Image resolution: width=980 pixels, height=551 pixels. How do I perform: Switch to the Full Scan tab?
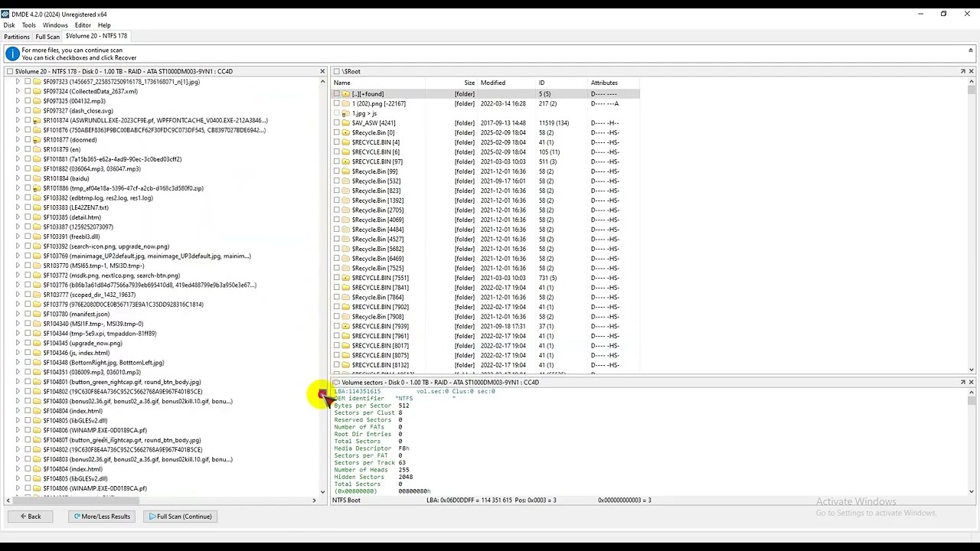pyautogui.click(x=47, y=37)
